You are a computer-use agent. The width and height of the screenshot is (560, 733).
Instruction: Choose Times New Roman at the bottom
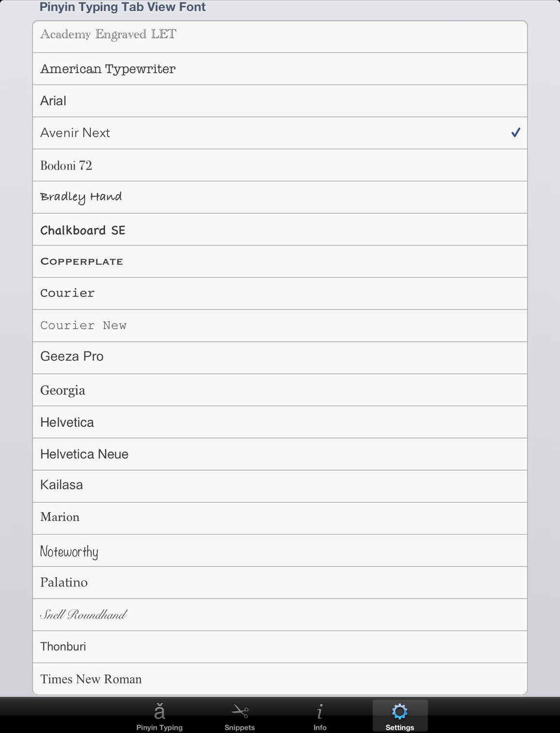click(280, 679)
